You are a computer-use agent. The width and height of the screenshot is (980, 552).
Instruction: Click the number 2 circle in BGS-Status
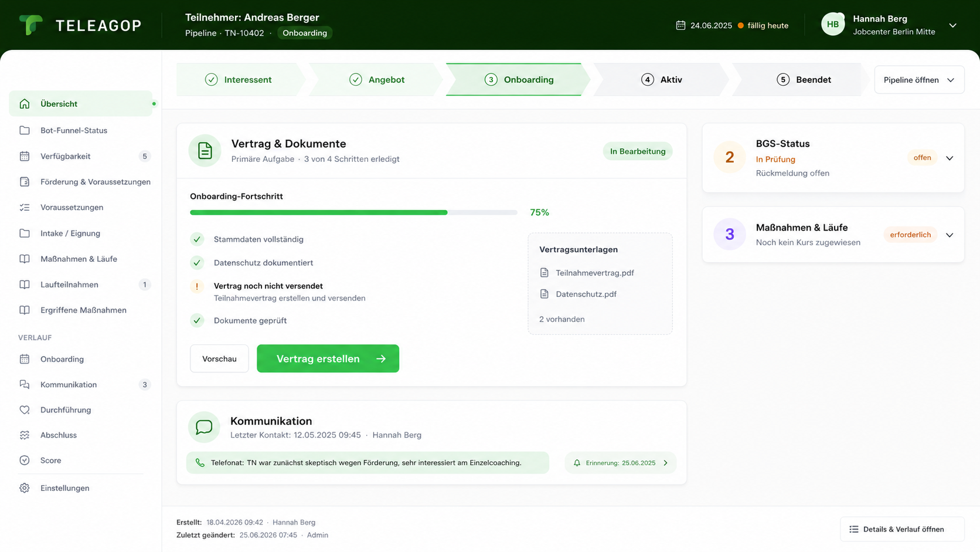730,157
